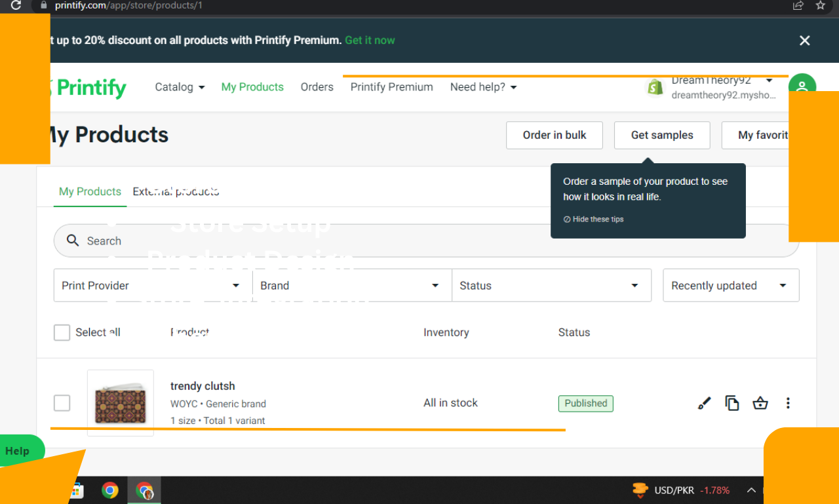Click the Order in bulk button

pyautogui.click(x=554, y=135)
